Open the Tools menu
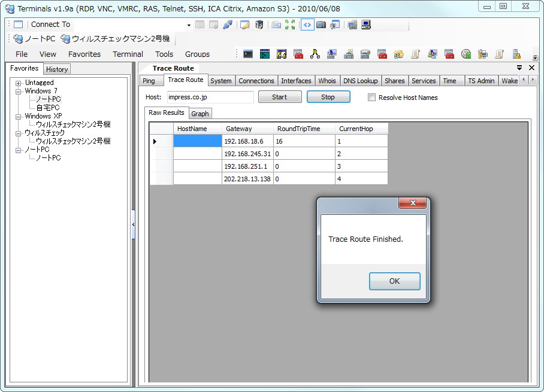This screenshot has height=392, width=544. click(164, 54)
